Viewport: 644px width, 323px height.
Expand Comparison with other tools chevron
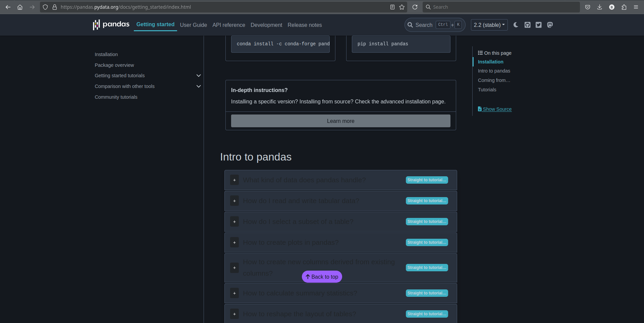[x=199, y=86]
